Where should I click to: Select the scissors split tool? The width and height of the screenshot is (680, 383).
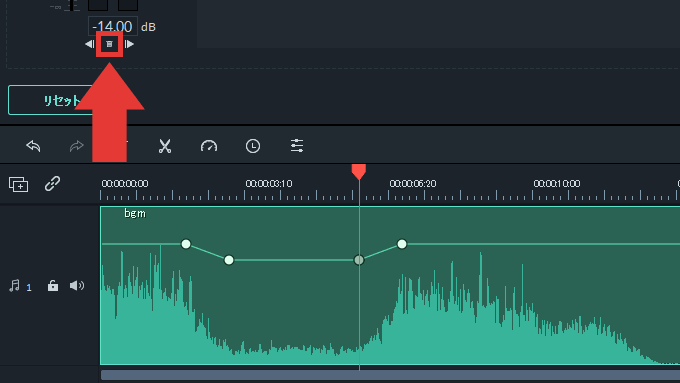click(165, 146)
